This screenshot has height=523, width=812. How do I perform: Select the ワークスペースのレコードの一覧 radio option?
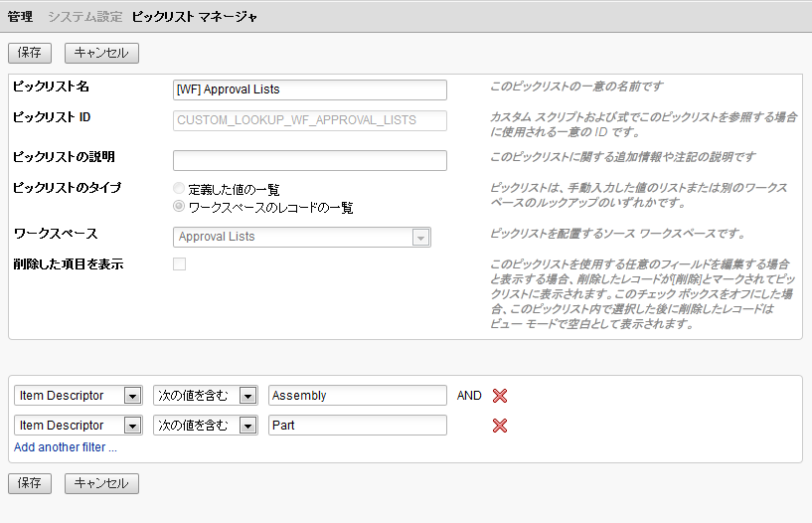click(x=179, y=208)
